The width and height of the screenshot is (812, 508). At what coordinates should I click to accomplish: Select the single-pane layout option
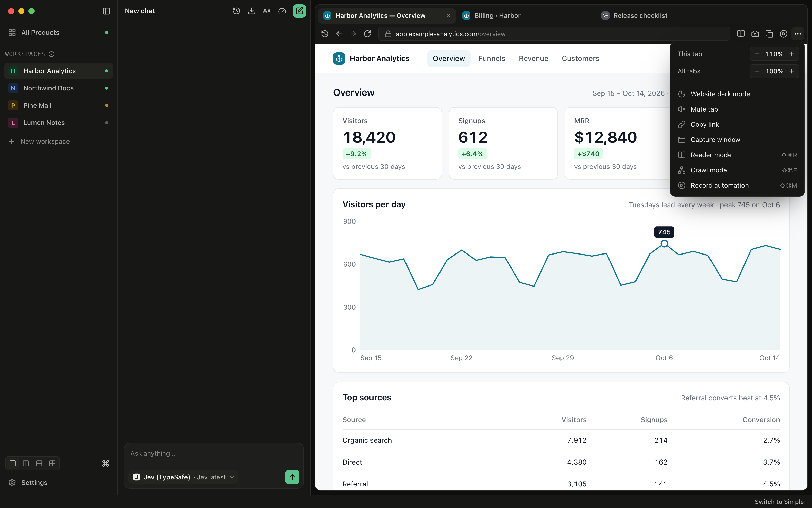[x=13, y=463]
